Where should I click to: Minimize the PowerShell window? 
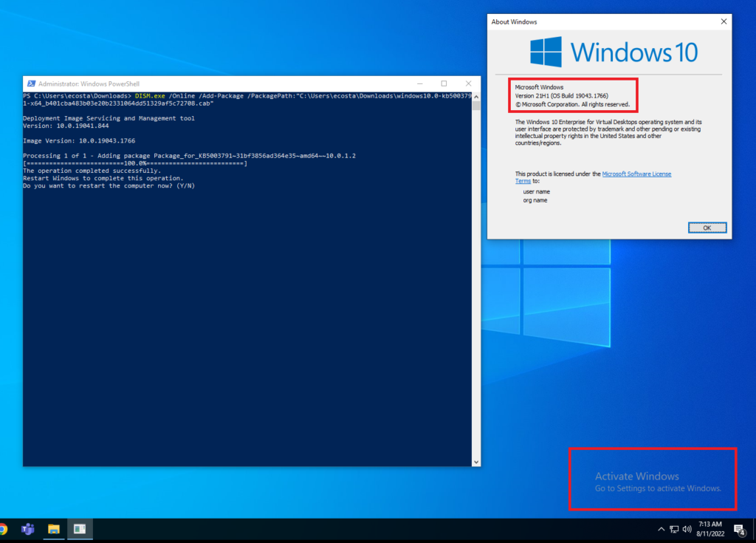pyautogui.click(x=420, y=83)
